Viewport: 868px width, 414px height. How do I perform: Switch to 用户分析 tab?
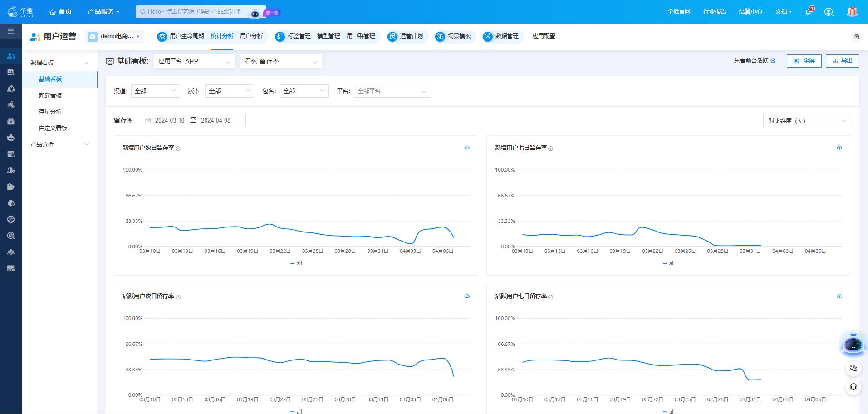click(251, 36)
